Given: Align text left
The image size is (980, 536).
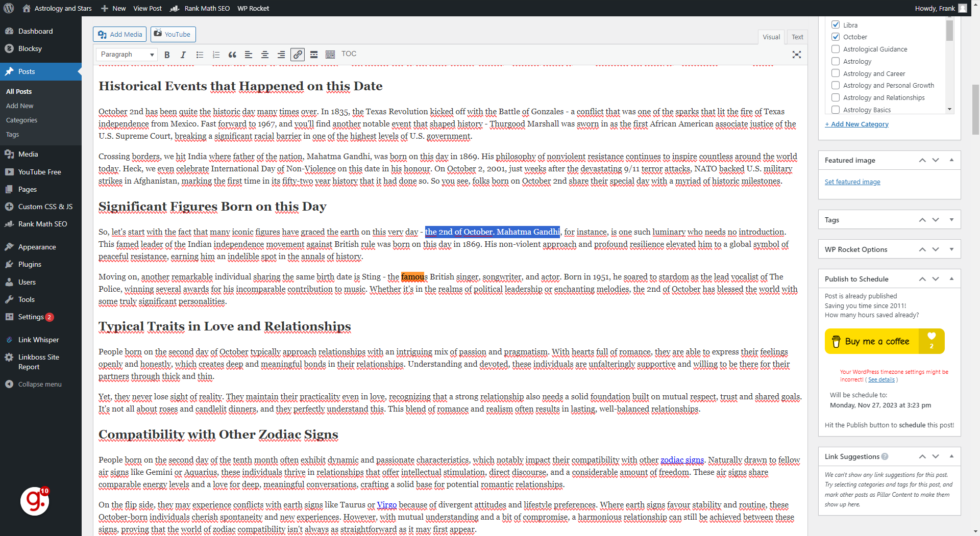Looking at the screenshot, I should click(x=249, y=55).
